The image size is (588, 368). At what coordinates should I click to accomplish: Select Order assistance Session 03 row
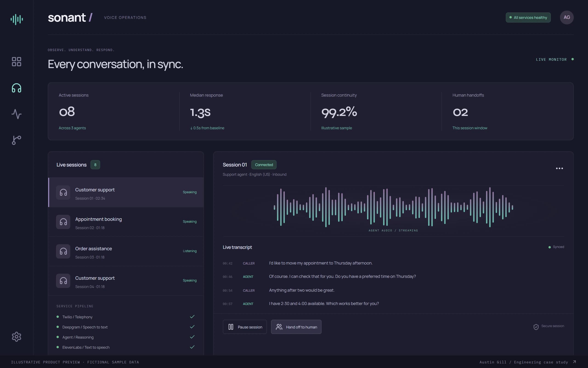126,251
